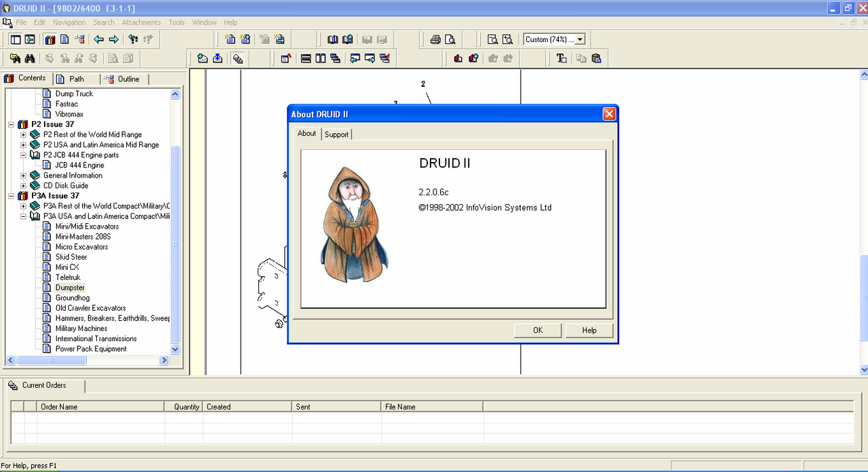Click contents tree scroll down arrow
Image resolution: width=868 pixels, height=472 pixels.
click(175, 349)
